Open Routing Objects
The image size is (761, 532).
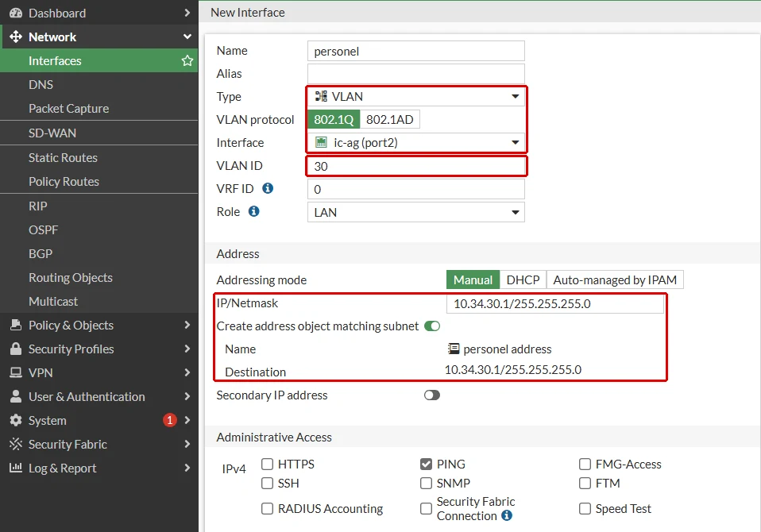(99, 277)
